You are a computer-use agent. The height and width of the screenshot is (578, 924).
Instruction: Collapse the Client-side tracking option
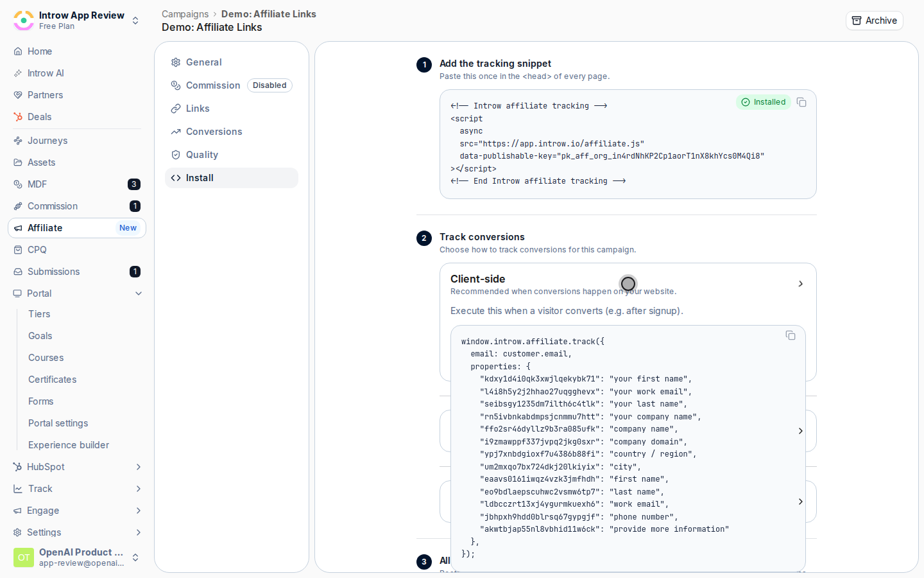click(801, 284)
